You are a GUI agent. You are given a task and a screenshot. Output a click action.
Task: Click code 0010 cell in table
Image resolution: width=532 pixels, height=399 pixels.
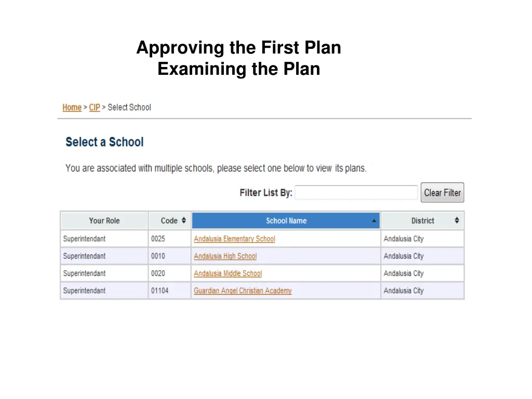[x=170, y=256]
